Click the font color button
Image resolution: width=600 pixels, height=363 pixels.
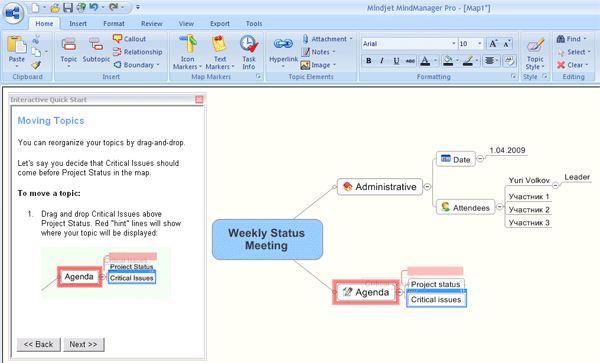(425, 60)
